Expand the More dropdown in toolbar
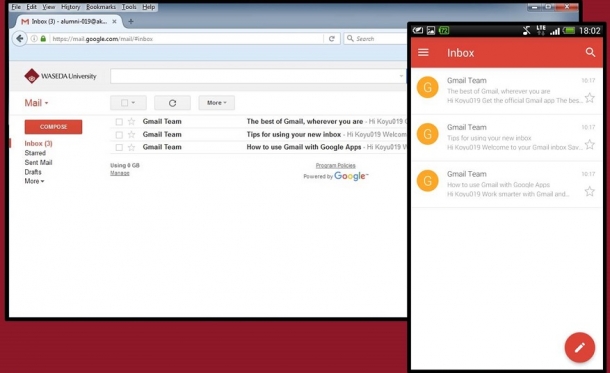 pos(217,103)
